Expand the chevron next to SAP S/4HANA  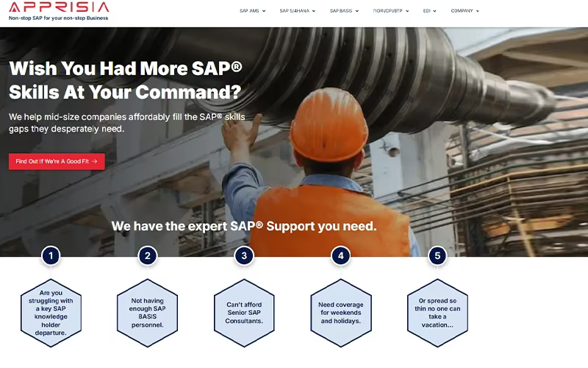coord(314,11)
